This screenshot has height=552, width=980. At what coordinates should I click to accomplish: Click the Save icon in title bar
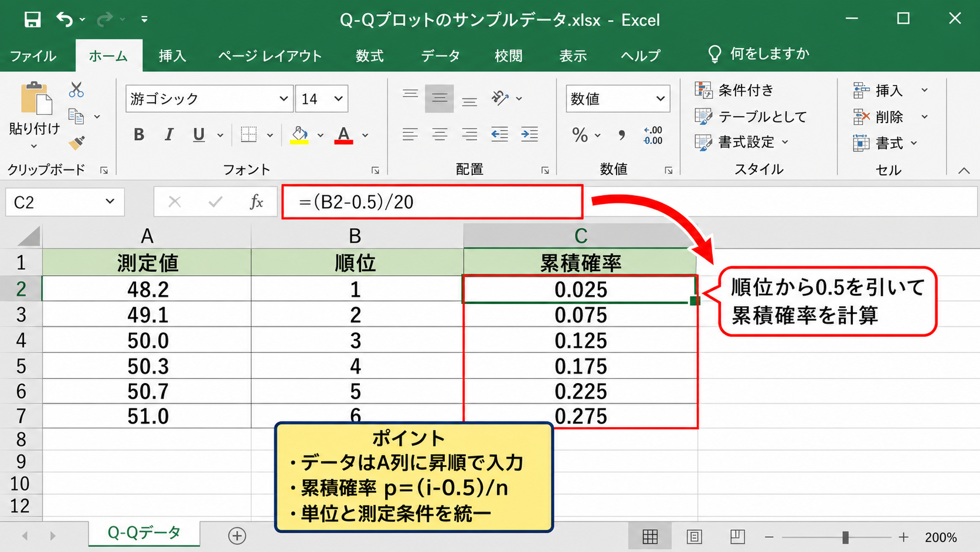(x=32, y=20)
